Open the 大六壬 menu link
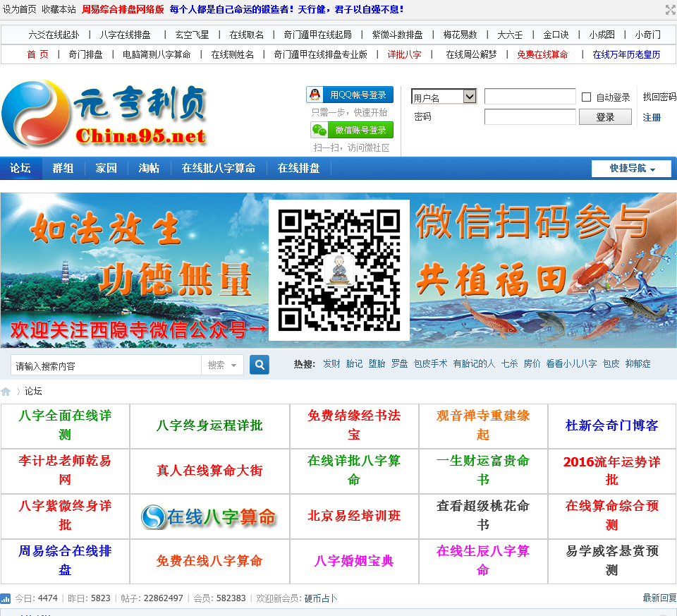The width and height of the screenshot is (677, 616). (x=510, y=35)
